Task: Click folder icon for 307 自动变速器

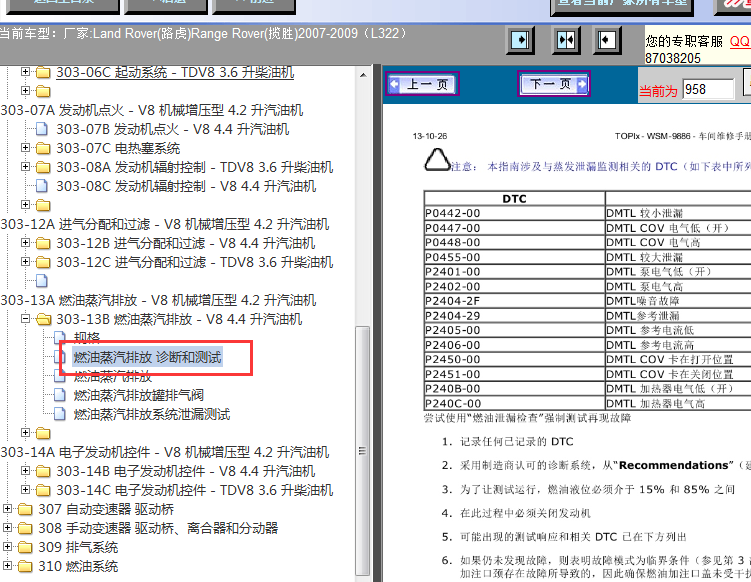Action: point(25,509)
